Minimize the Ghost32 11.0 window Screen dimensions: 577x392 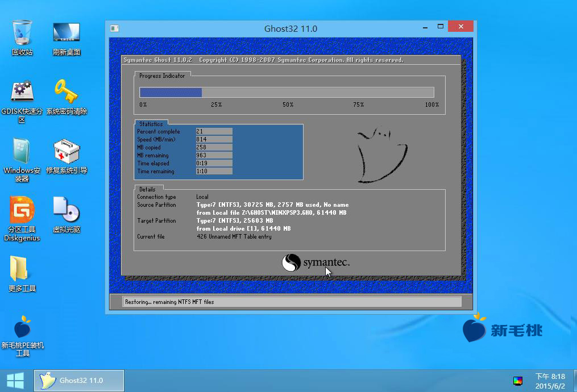tap(425, 27)
